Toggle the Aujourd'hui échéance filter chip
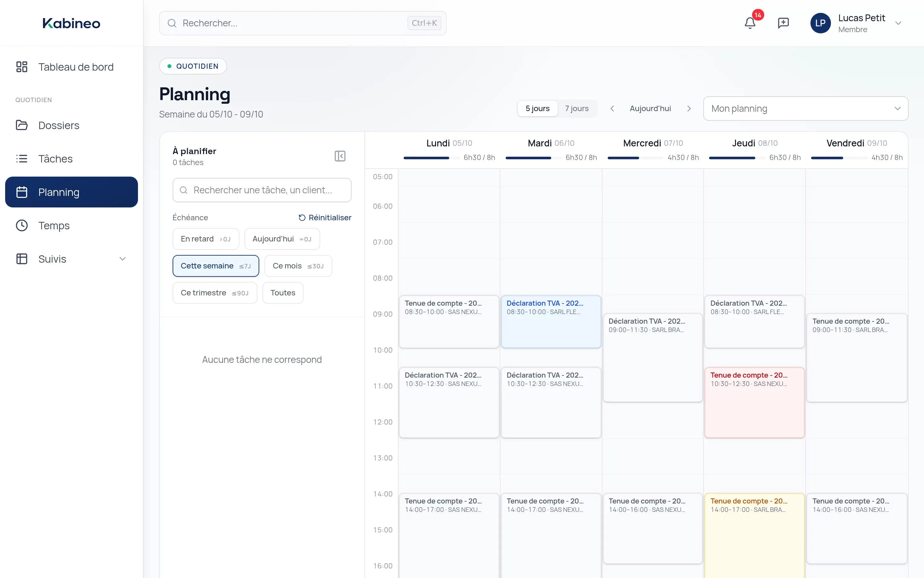Viewport: 924px width, 578px height. (282, 239)
